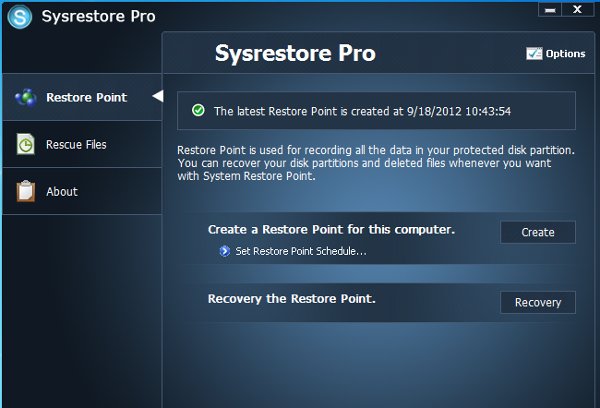Image resolution: width=600 pixels, height=408 pixels.
Task: Click the About clipboard icon
Action: point(26,191)
